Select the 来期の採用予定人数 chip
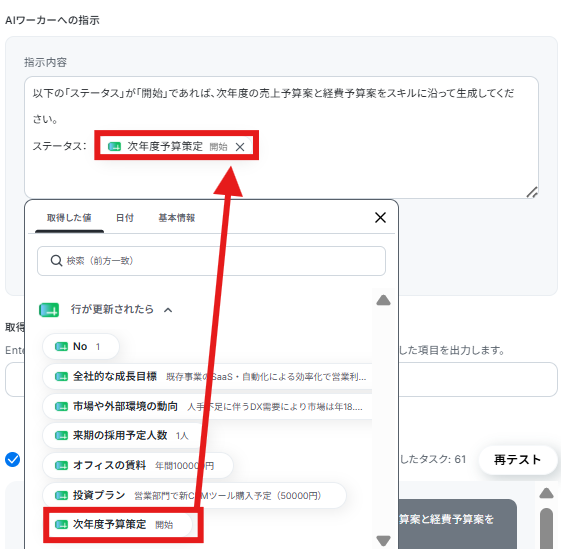 [x=123, y=436]
